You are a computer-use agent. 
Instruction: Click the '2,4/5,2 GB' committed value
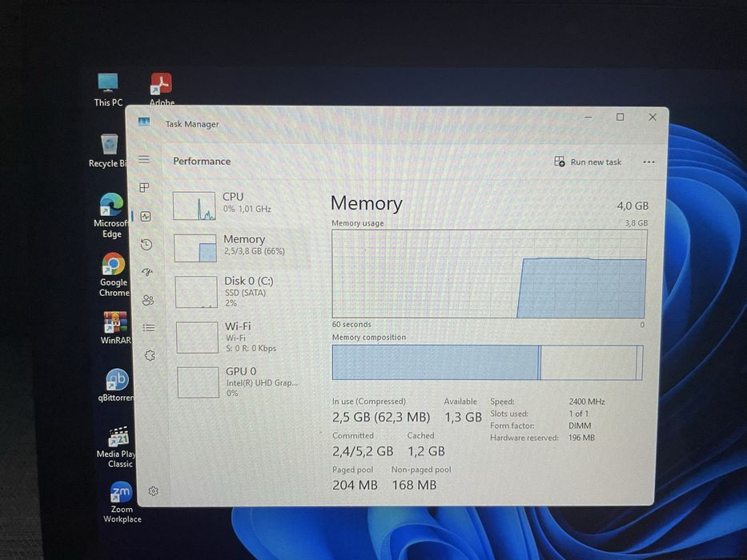pyautogui.click(x=363, y=451)
